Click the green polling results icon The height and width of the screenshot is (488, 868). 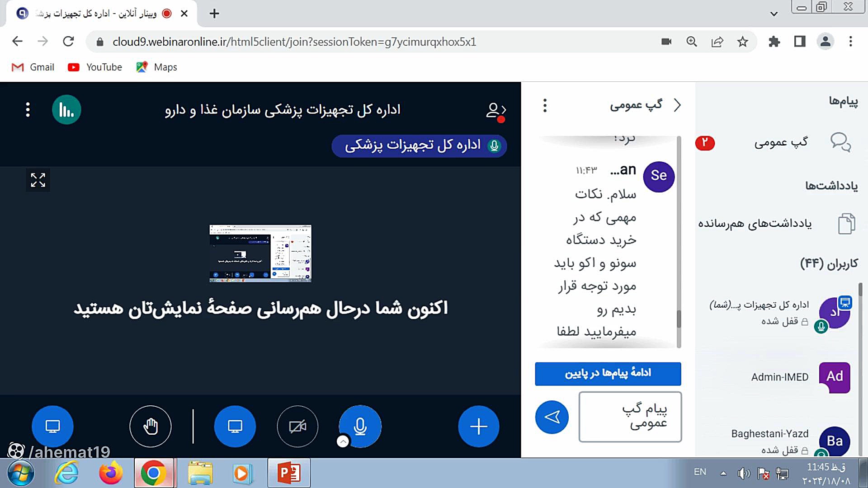(x=66, y=110)
